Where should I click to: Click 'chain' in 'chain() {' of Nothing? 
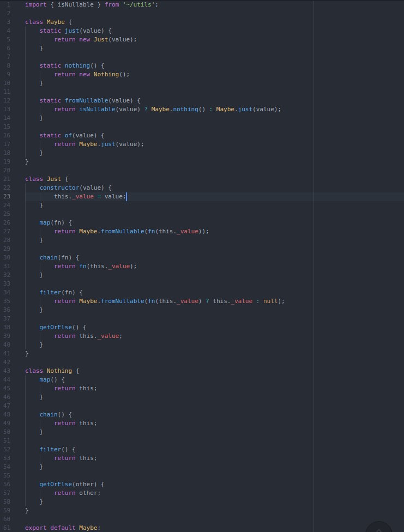(49, 415)
